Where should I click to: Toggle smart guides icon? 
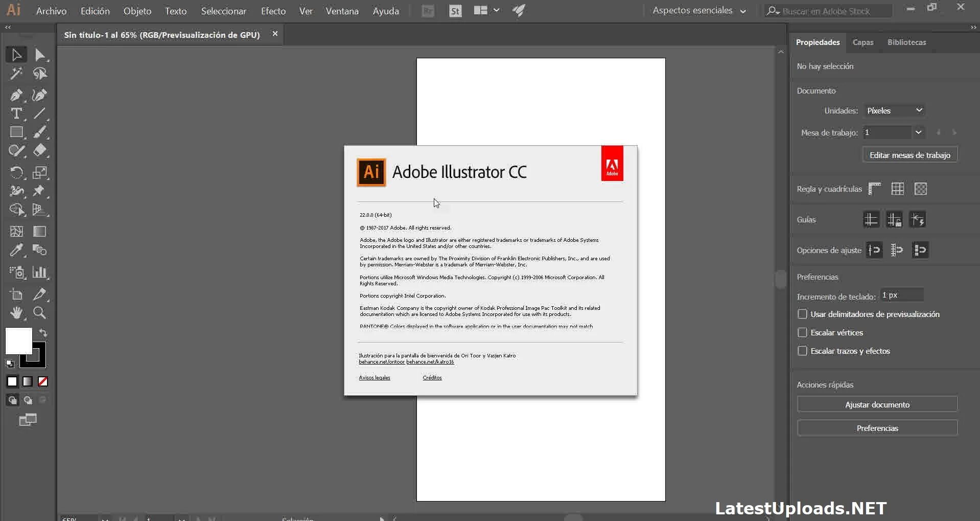(x=918, y=219)
